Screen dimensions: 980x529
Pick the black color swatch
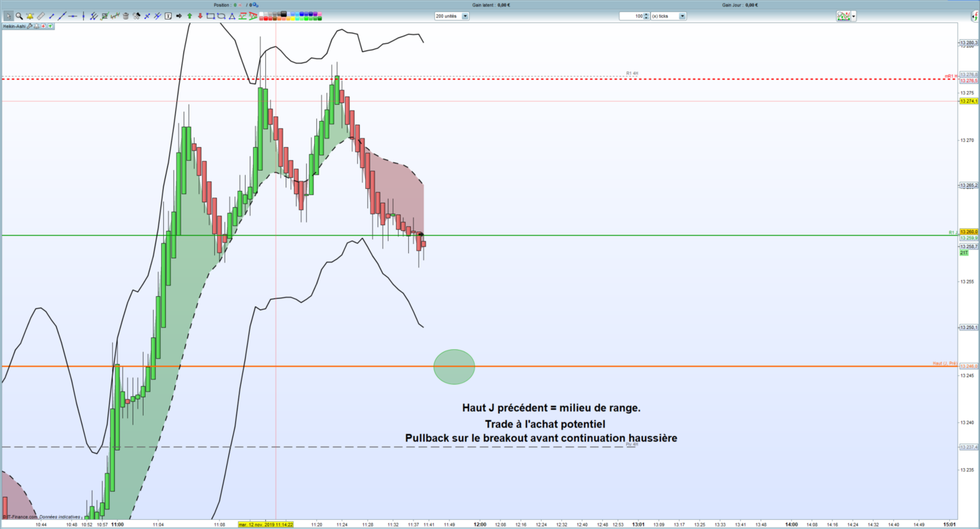point(283,13)
